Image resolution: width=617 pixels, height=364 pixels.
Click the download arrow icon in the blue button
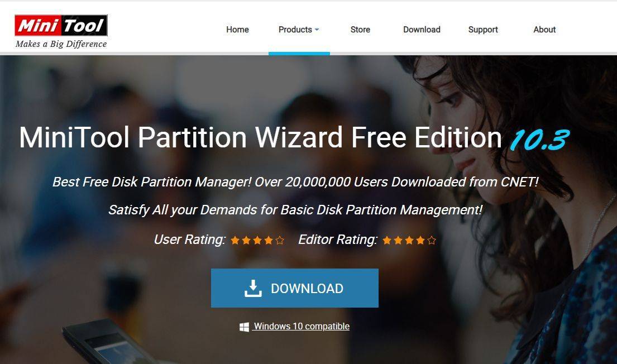coord(253,288)
